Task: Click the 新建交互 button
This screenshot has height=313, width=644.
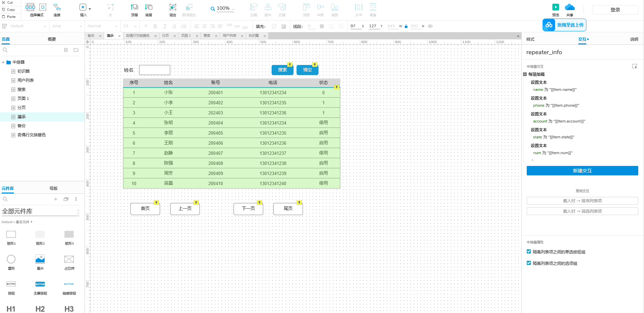Action: click(582, 171)
